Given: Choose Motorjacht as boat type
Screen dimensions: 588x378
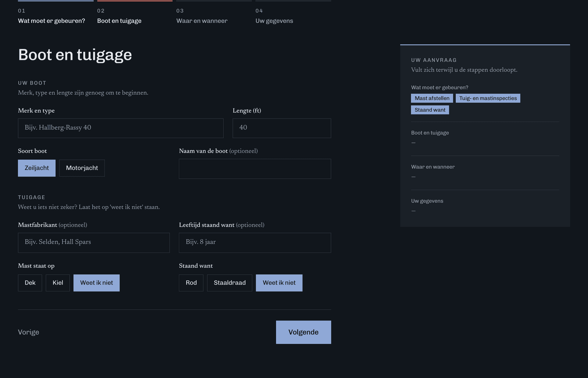Looking at the screenshot, I should click(82, 168).
